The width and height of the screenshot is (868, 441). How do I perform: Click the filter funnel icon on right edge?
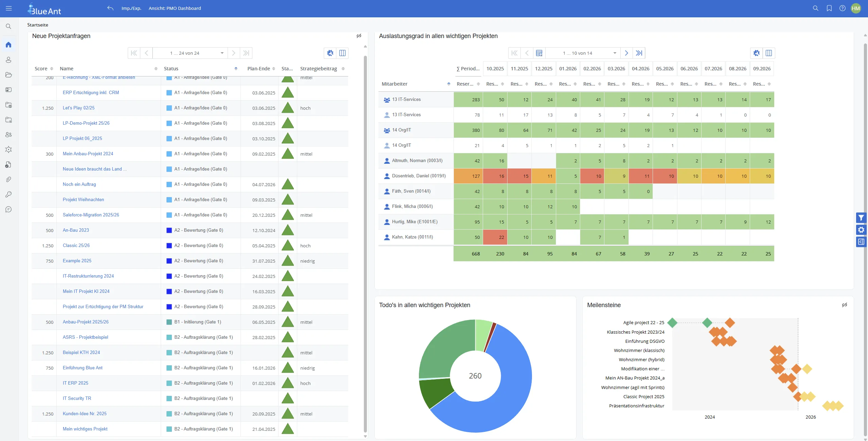point(861,218)
